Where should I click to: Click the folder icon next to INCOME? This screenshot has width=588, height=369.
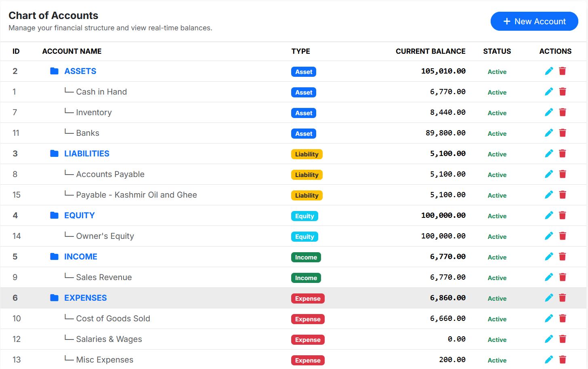[x=54, y=256]
